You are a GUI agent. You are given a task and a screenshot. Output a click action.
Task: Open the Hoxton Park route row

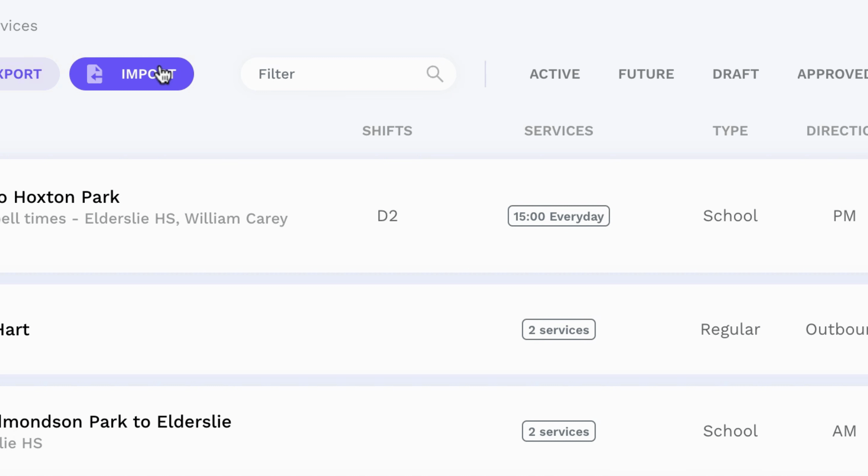coord(434,216)
